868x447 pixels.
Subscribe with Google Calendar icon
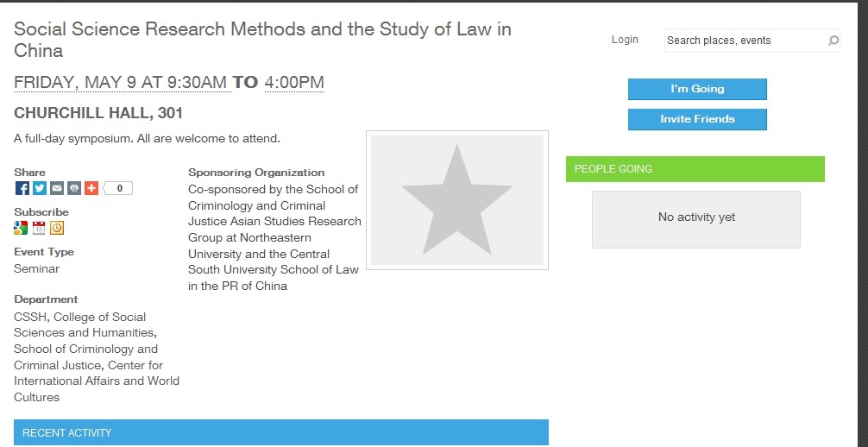22,228
